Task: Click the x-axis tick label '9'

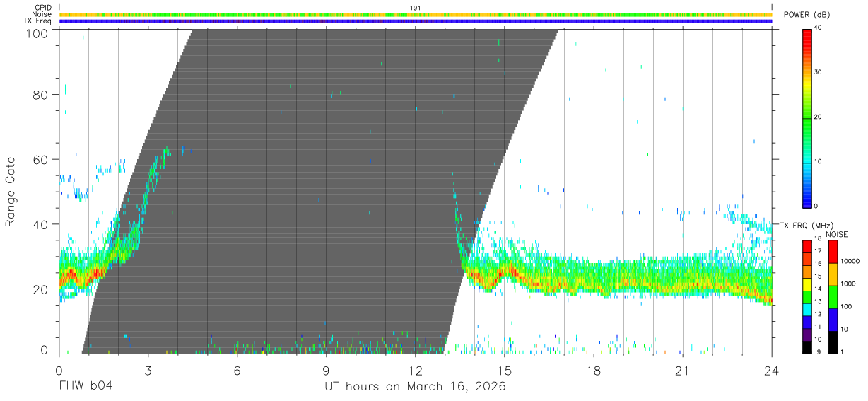Action: point(326,370)
